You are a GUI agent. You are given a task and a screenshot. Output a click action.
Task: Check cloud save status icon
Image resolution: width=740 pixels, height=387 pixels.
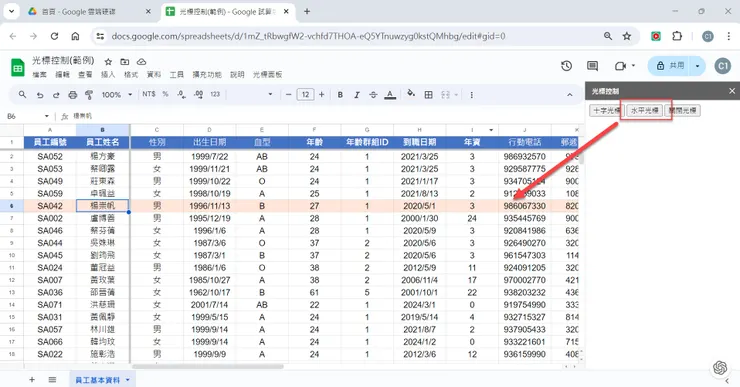click(141, 62)
